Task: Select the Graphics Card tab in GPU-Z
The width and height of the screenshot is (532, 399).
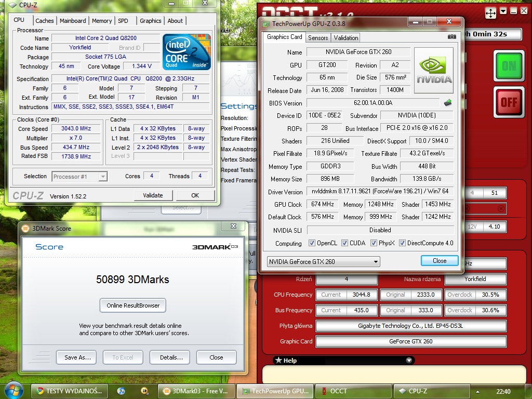Action: tap(284, 37)
